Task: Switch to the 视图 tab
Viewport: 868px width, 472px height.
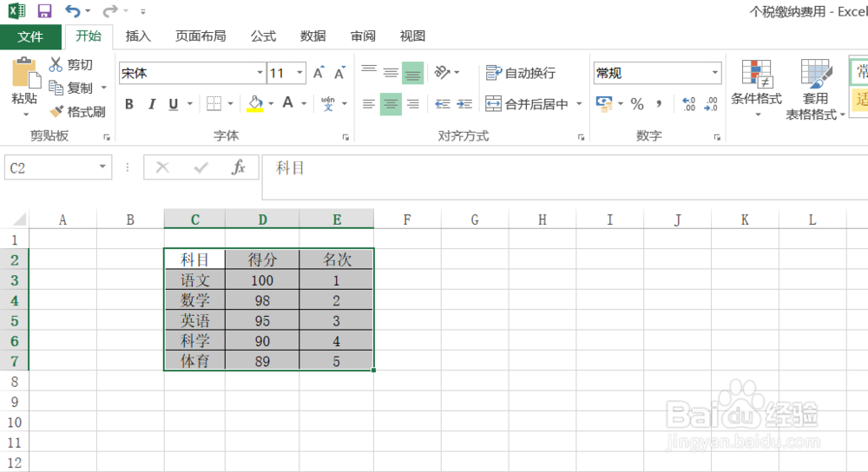Action: coord(412,36)
